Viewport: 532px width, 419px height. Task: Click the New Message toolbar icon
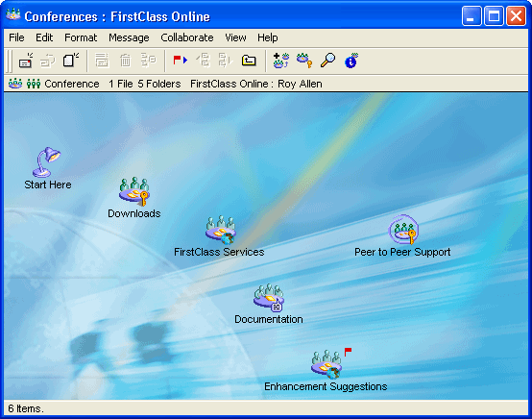tap(26, 61)
